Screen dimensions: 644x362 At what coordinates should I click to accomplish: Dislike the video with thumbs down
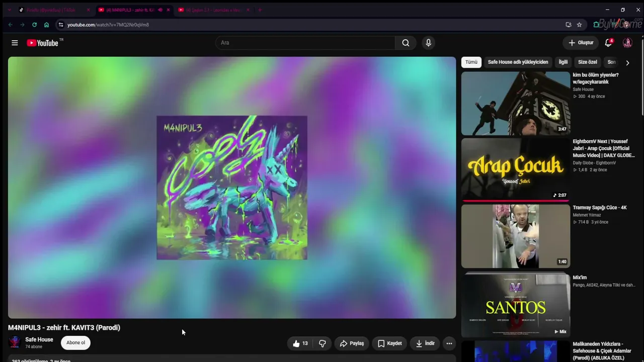[x=322, y=343]
